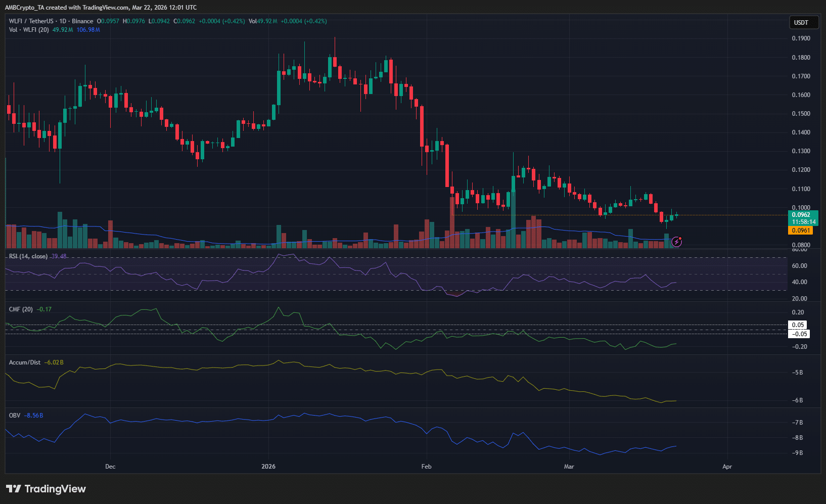This screenshot has height=504, width=826.
Task: Open the Binance exchange selector
Action: coord(82,21)
